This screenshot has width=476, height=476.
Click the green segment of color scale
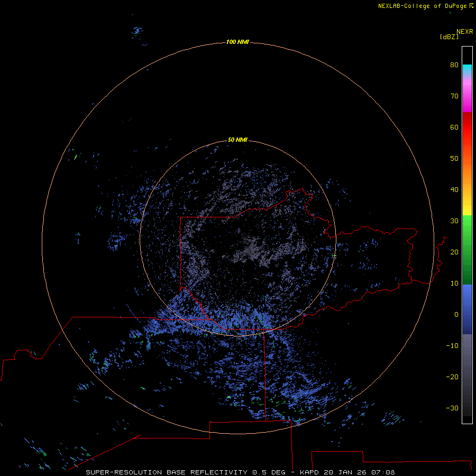(467, 250)
